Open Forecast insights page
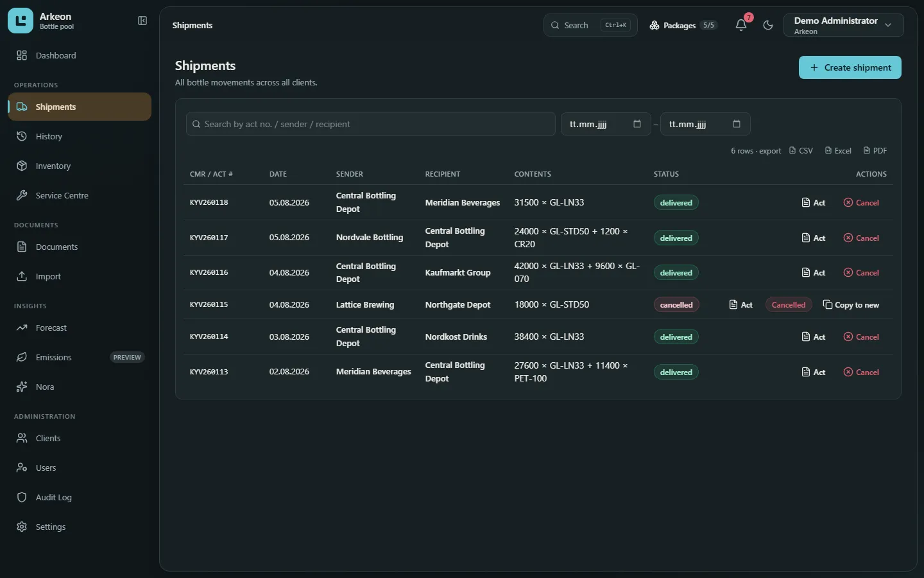Viewport: 924px width, 578px height. pyautogui.click(x=80, y=328)
